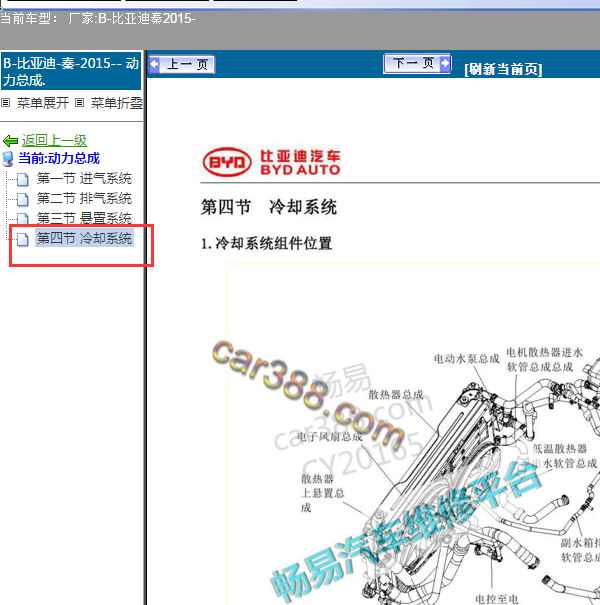Click the 当前:动力总成 category label
This screenshot has width=600, height=605.
(x=59, y=159)
